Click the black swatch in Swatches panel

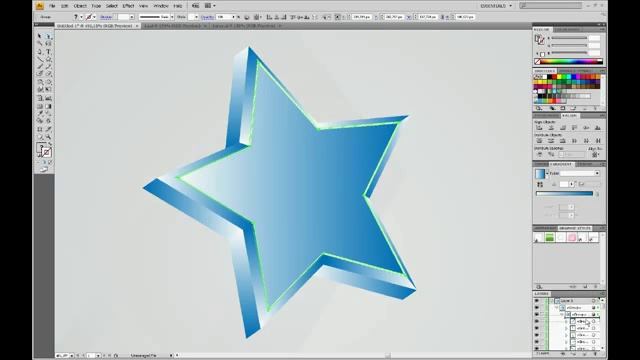pos(550,77)
